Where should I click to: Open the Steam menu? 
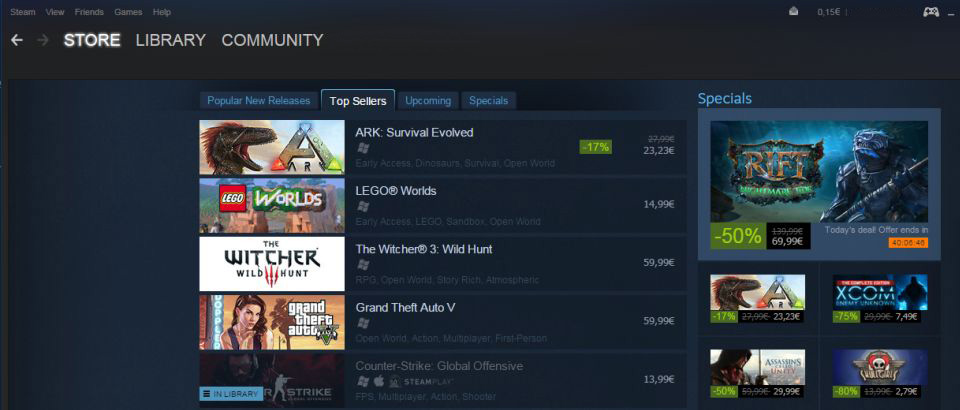pos(23,12)
